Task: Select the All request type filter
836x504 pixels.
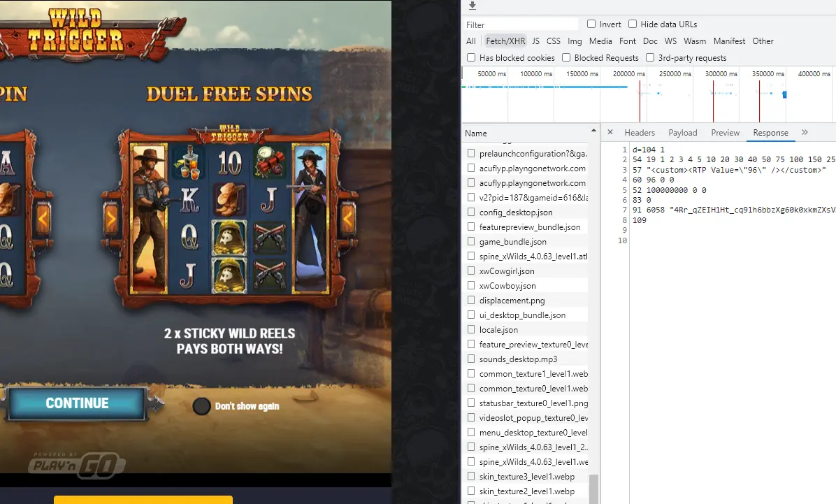Action: 471,41
